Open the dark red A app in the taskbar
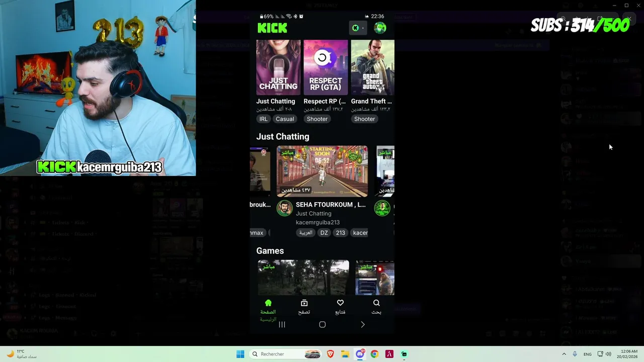 click(x=389, y=354)
